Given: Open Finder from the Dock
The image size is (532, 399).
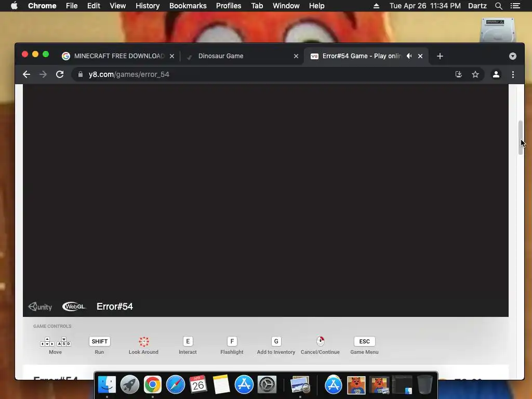Looking at the screenshot, I should (x=107, y=385).
